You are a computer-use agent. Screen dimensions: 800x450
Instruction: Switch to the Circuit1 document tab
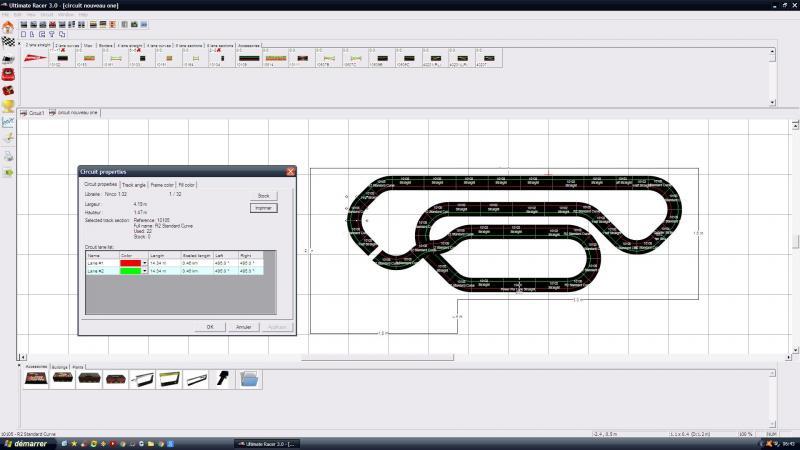(35, 113)
